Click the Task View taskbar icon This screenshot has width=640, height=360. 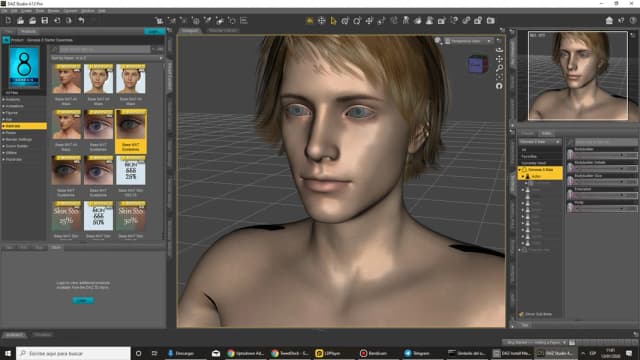154,353
